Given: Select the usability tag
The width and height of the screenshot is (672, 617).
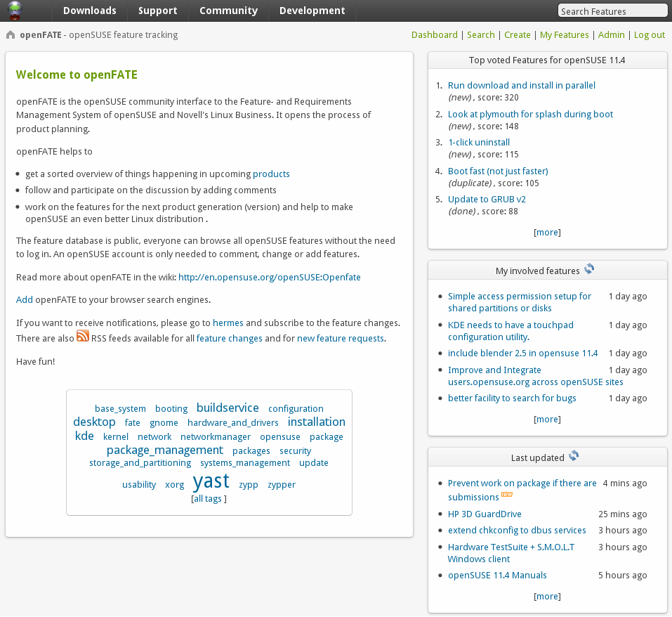Looking at the screenshot, I should point(139,484).
